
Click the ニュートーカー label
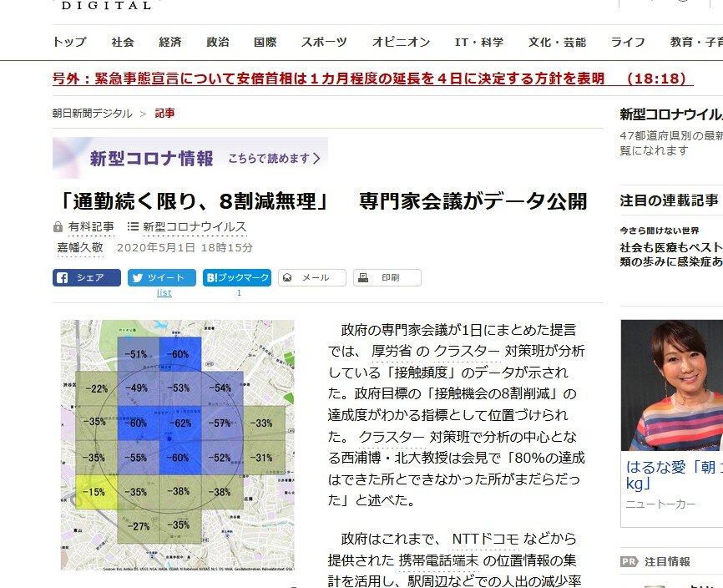[660, 504]
